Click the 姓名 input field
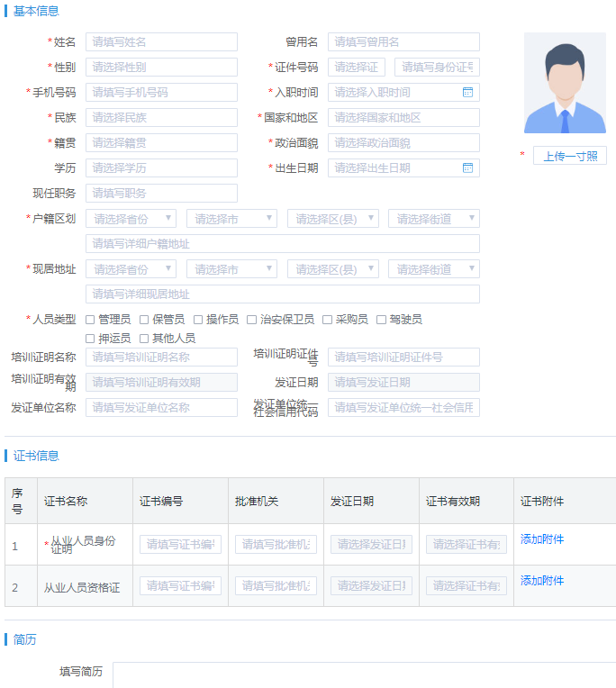Image resolution: width=616 pixels, height=688 pixels. (x=161, y=42)
